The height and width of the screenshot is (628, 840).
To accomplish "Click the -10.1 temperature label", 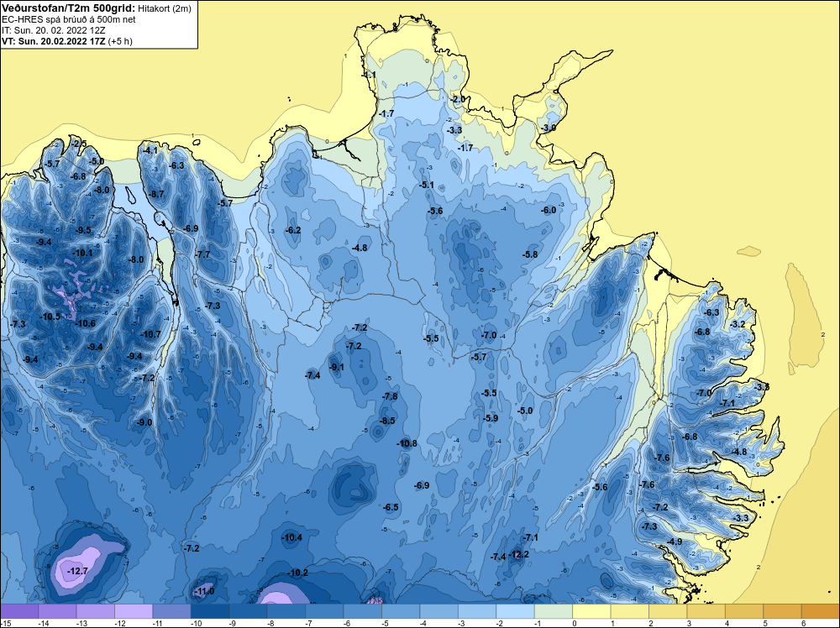I will pyautogui.click(x=82, y=253).
